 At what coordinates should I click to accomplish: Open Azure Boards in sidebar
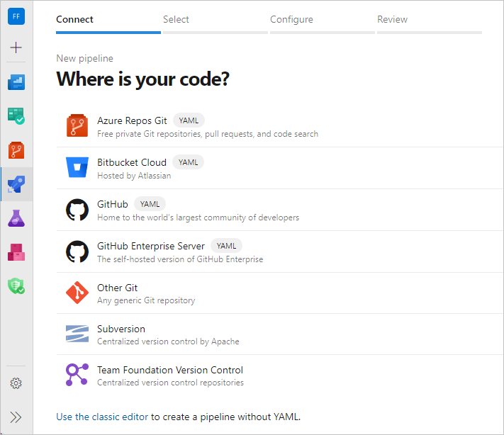[x=16, y=115]
